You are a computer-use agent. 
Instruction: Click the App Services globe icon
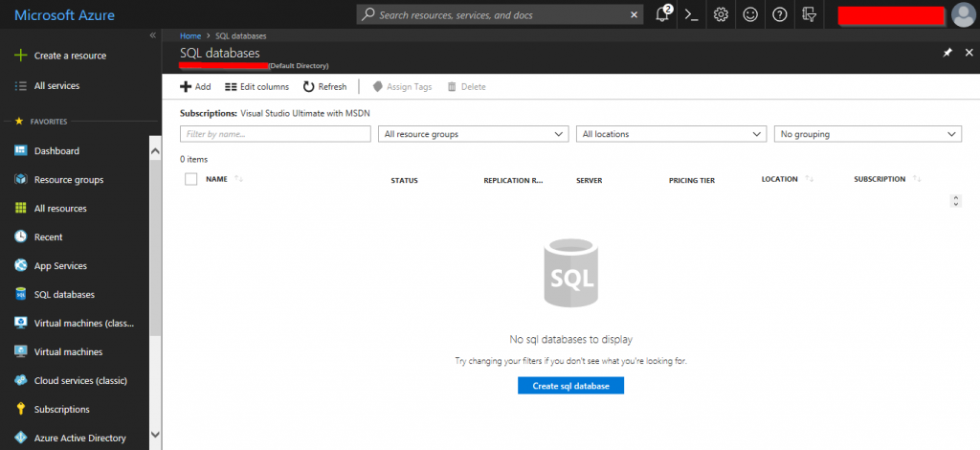pos(21,265)
